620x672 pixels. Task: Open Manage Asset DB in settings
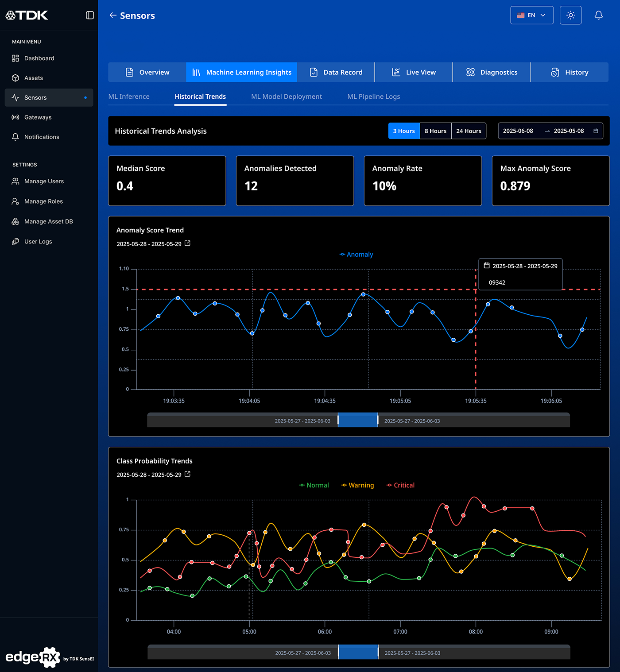48,221
